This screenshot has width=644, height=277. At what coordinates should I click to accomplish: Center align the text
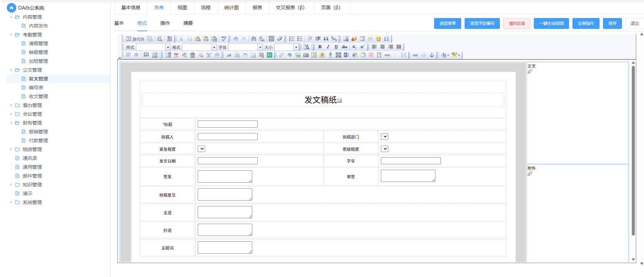point(383,47)
